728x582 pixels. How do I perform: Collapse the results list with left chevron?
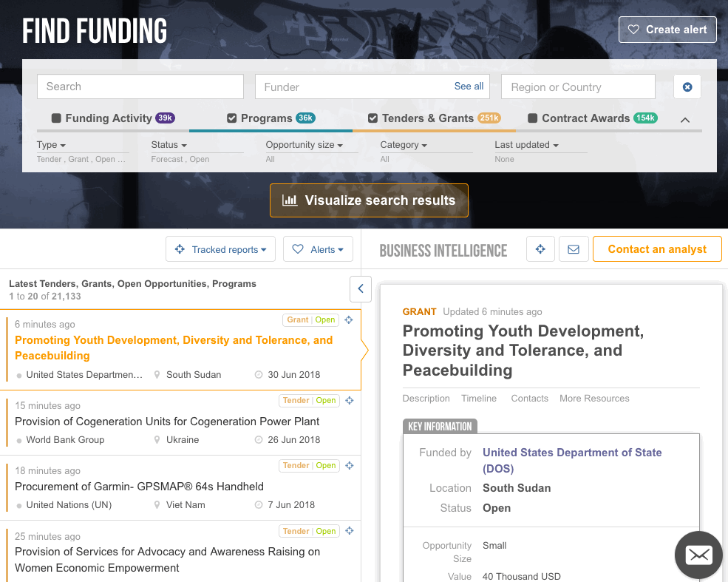click(x=360, y=288)
